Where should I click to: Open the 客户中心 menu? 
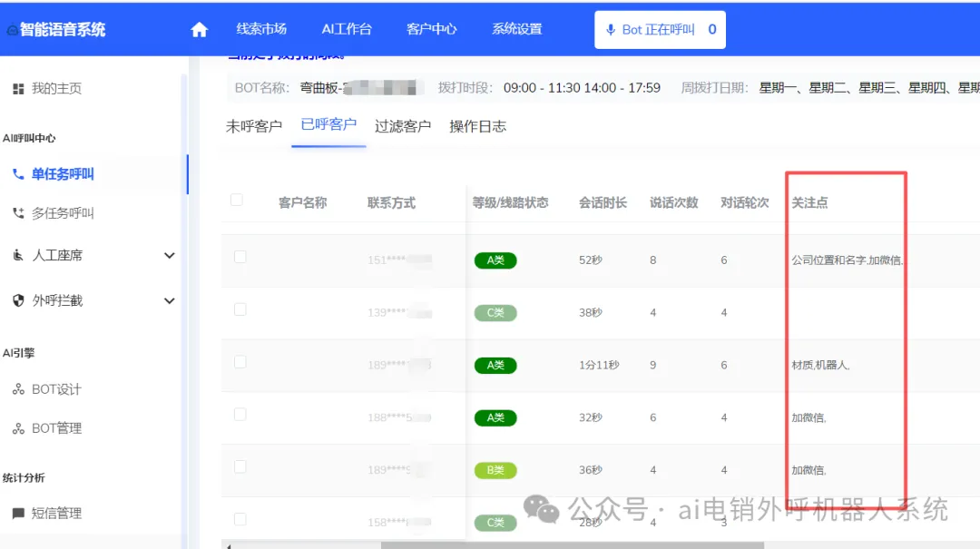tap(431, 29)
